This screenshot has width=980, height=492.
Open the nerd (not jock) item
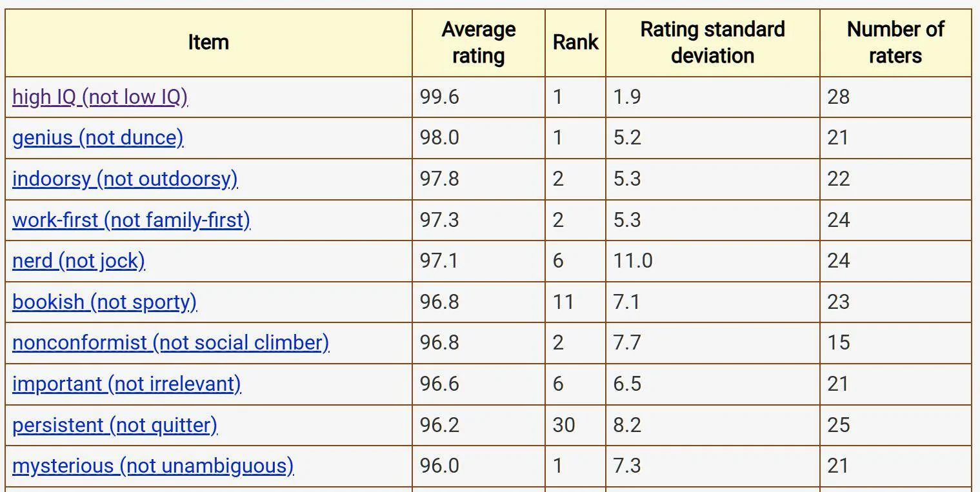coord(79,261)
